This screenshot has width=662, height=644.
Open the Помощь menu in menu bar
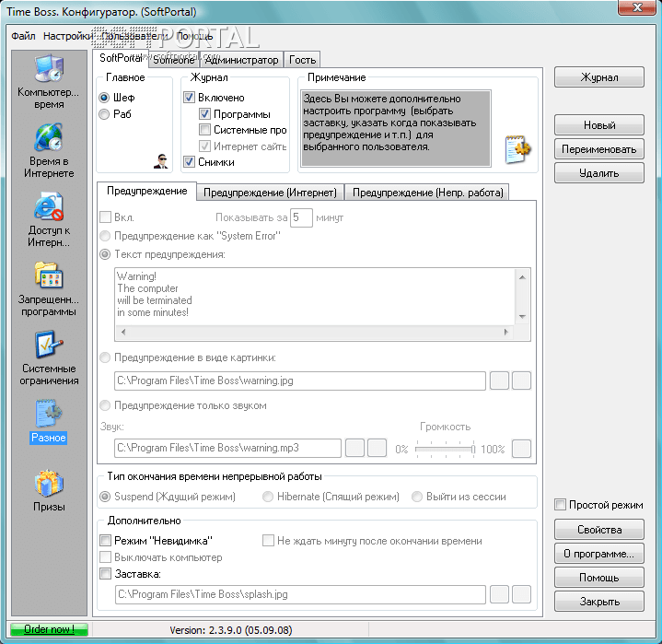[x=194, y=36]
